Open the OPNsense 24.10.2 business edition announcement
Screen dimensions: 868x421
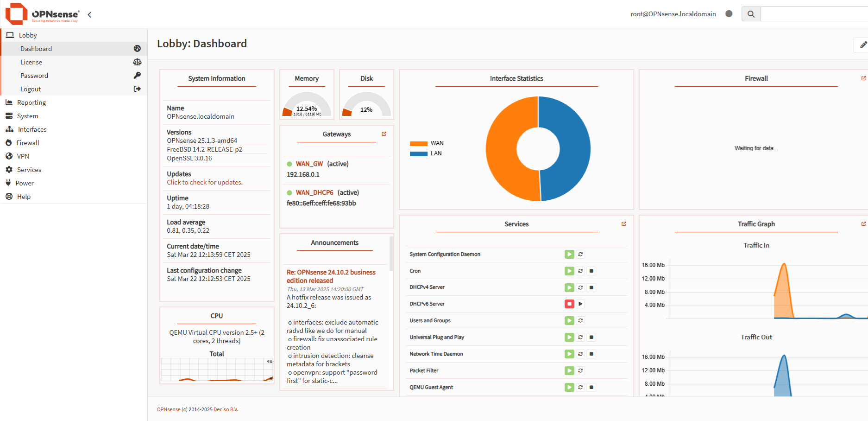[x=331, y=276]
